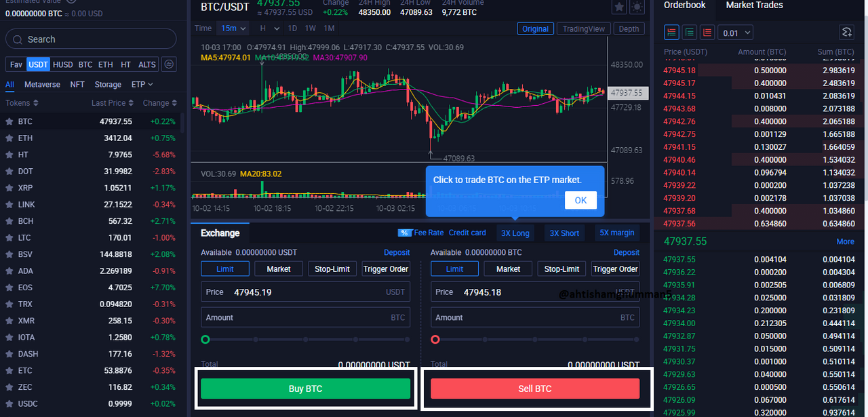Open the Orderbook tab
This screenshot has height=417, width=868.
click(684, 5)
